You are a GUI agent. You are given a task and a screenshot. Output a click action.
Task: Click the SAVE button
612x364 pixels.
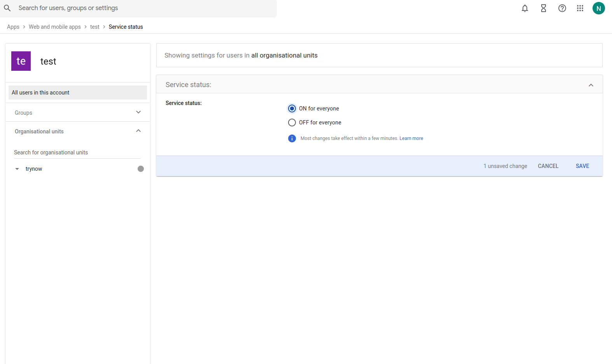click(x=582, y=166)
